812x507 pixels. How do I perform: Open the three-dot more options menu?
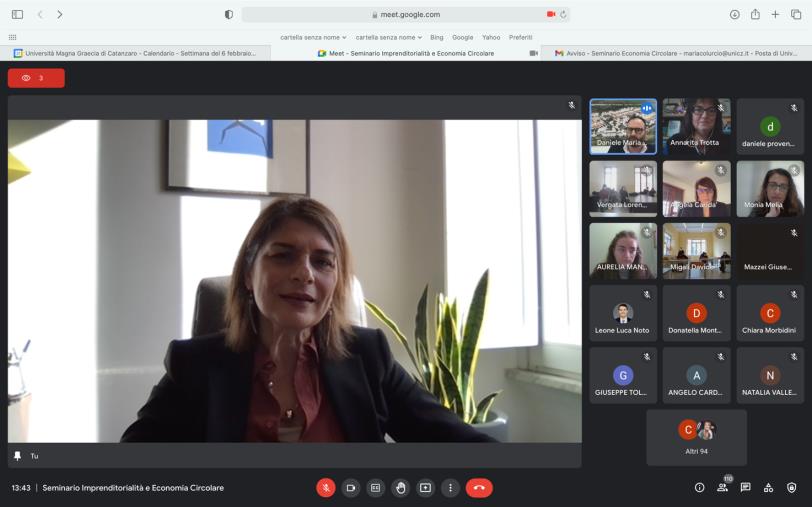pyautogui.click(x=451, y=488)
